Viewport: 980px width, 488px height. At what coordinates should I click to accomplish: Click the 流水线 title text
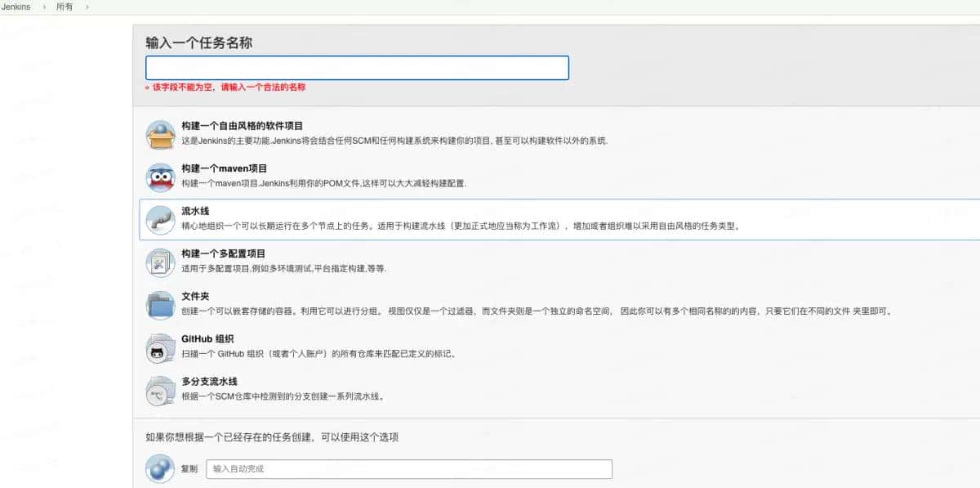pos(196,209)
